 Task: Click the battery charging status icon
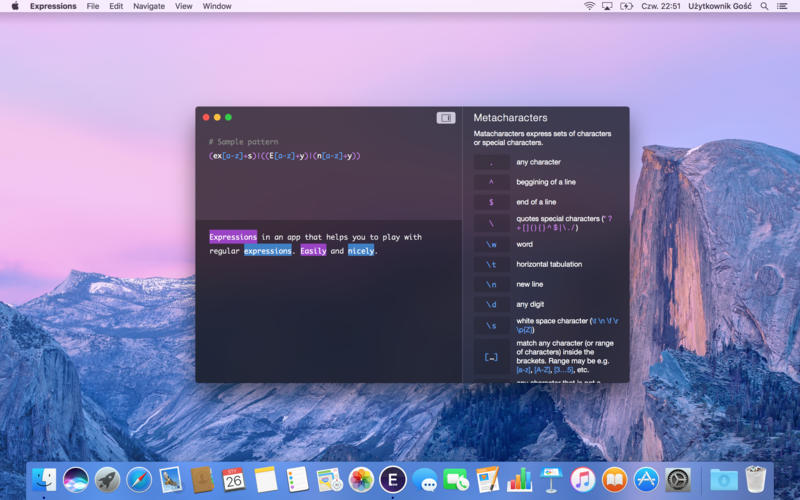click(626, 6)
